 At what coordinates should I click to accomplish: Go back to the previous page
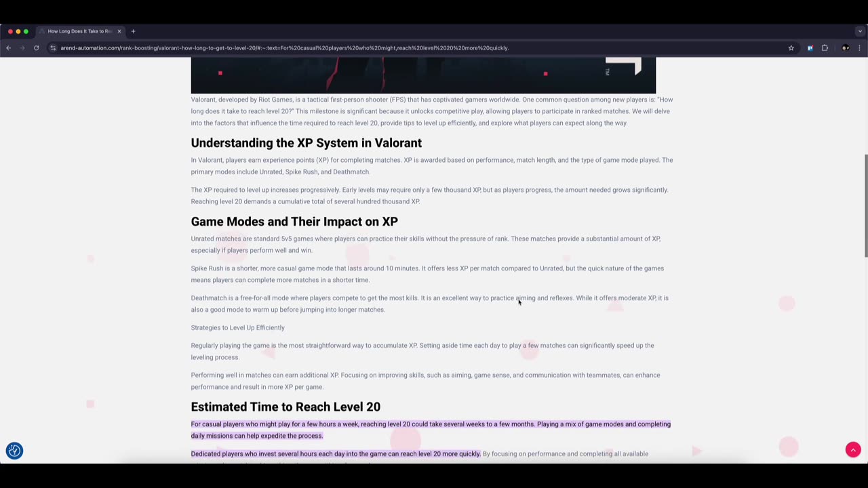8,48
